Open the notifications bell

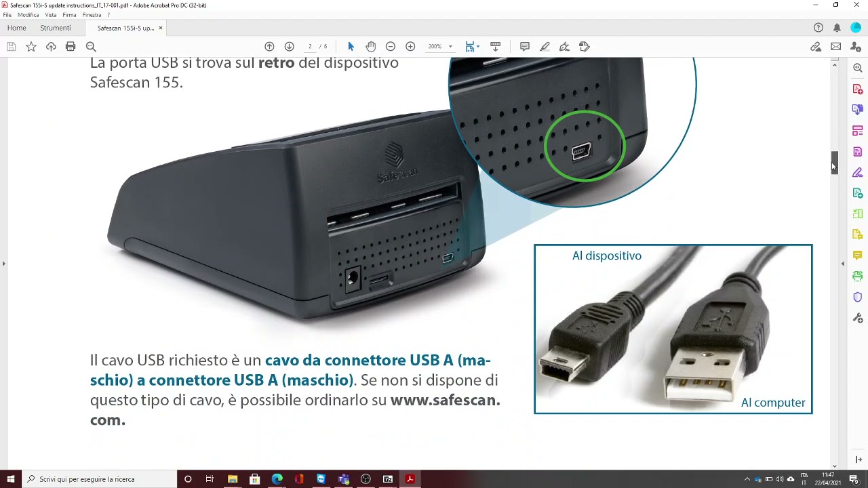[837, 28]
